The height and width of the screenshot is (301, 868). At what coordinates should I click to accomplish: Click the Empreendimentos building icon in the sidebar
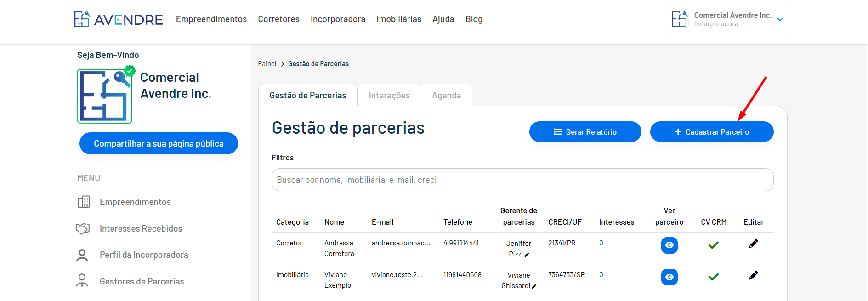point(84,202)
